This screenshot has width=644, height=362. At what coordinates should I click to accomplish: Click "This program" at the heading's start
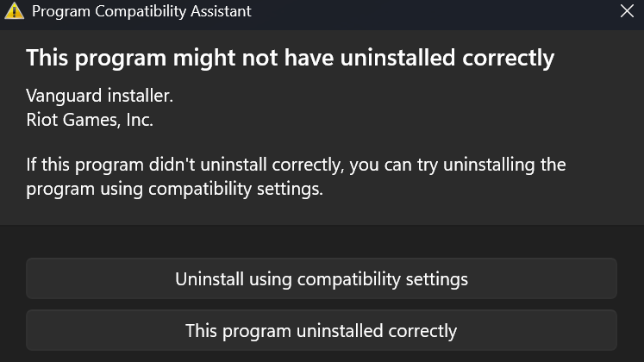coord(96,58)
